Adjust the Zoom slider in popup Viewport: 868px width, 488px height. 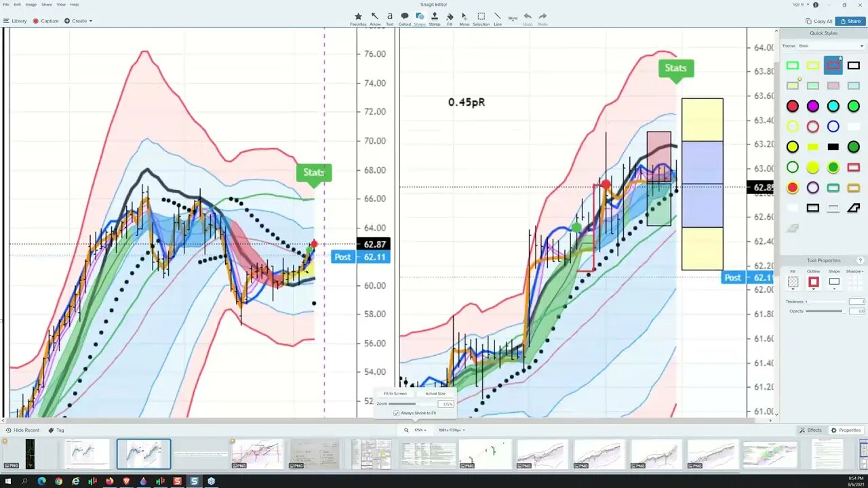click(x=412, y=404)
